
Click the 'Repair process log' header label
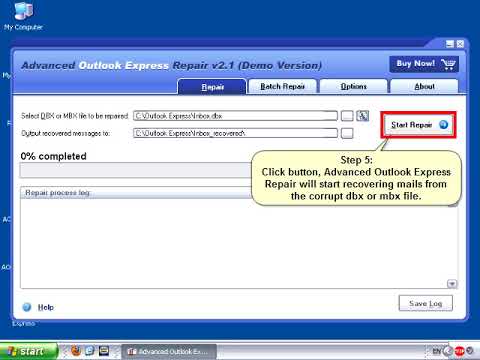click(x=57, y=193)
